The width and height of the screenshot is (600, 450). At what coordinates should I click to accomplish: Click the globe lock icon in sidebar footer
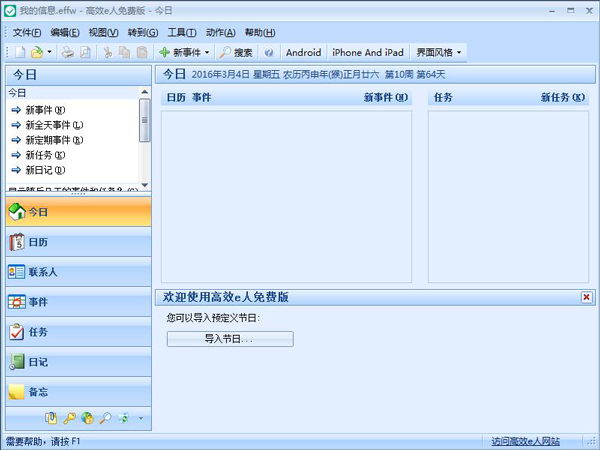[x=88, y=418]
